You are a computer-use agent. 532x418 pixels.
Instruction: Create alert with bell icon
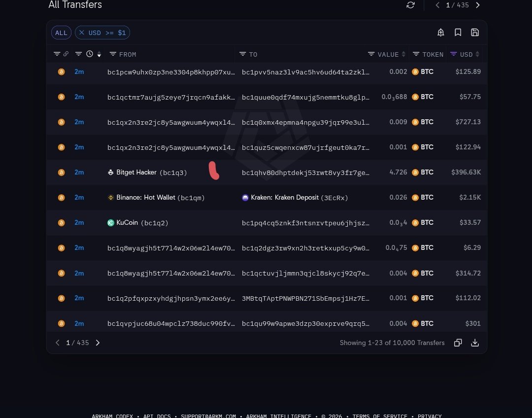441,32
